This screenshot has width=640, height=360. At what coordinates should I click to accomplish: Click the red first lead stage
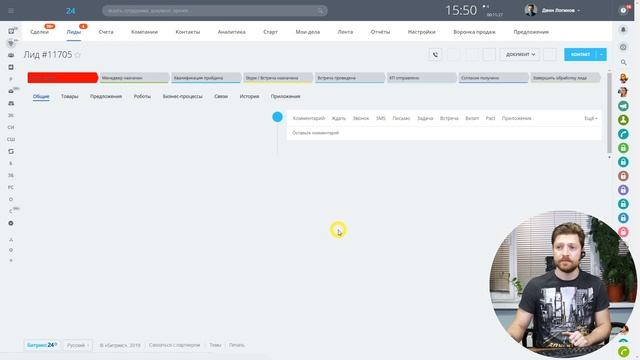pos(62,78)
